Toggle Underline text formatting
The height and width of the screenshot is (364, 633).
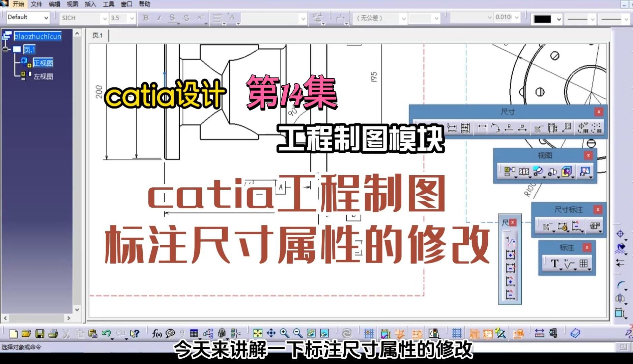[x=172, y=18]
